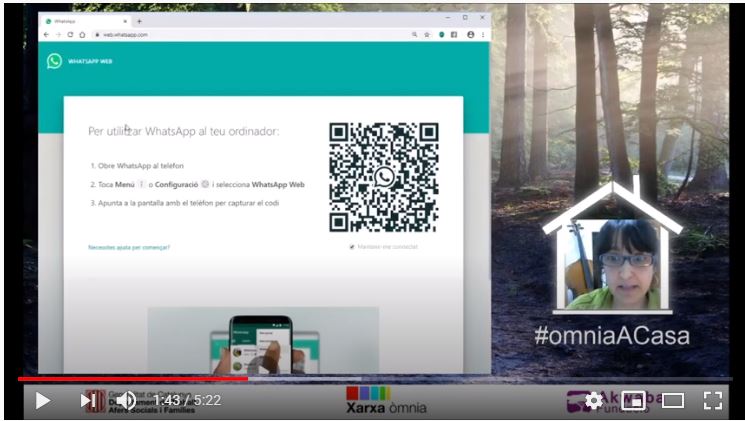Click step '1. Obre WhatsApp al telèfon'

pos(137,166)
